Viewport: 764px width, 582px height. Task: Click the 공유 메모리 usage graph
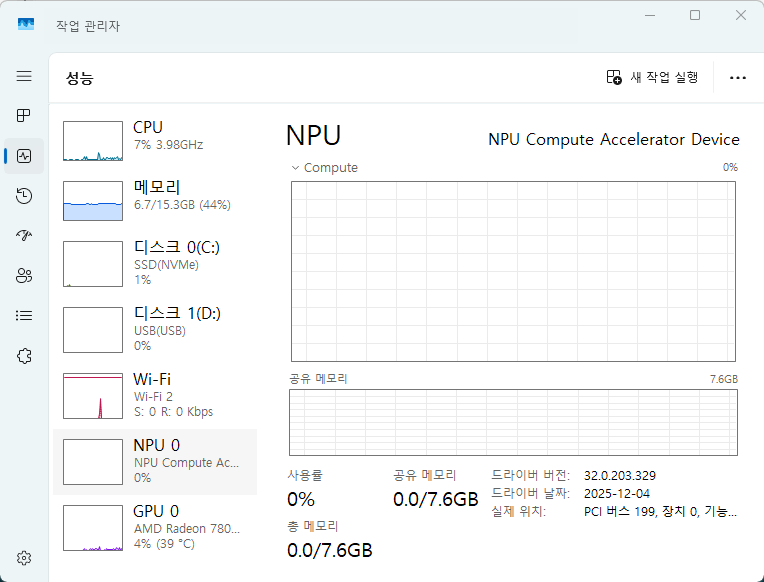click(x=513, y=422)
